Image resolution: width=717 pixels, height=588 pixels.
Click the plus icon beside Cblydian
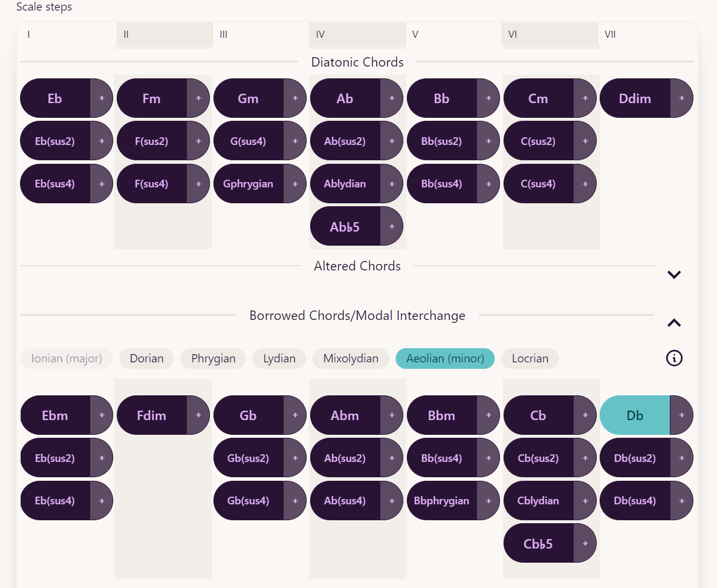(x=585, y=501)
